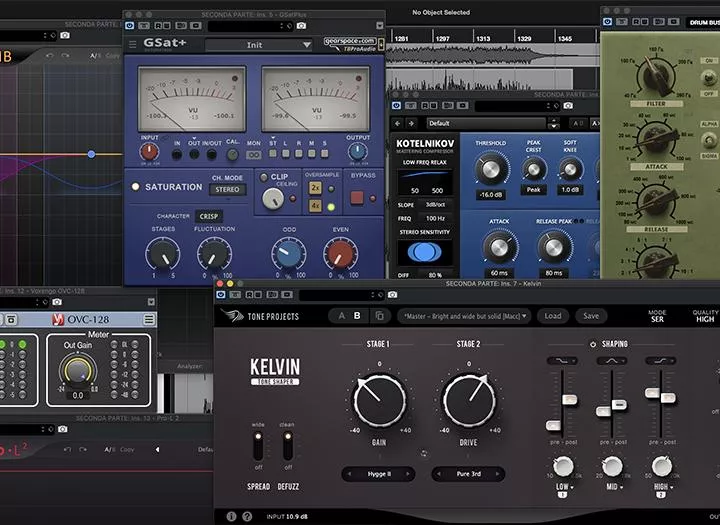Image resolution: width=720 pixels, height=525 pixels.
Task: Toggle power button in Kelvin window header
Action: coord(221,294)
